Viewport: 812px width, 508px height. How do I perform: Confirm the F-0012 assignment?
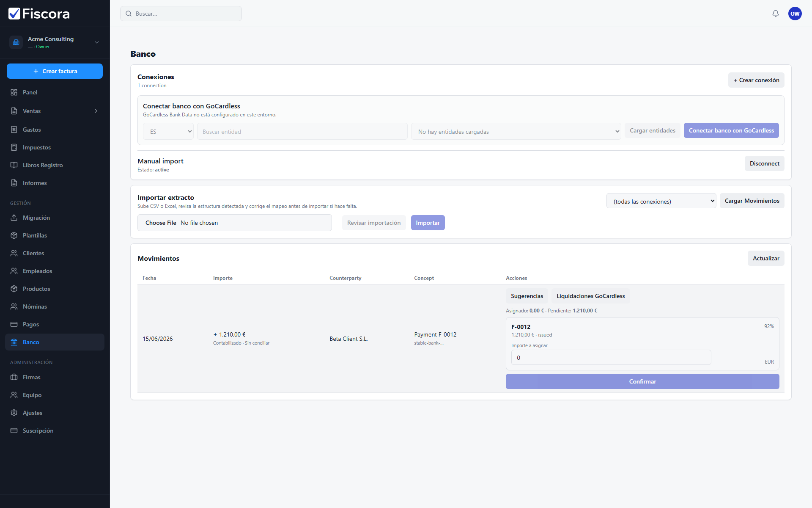642,381
